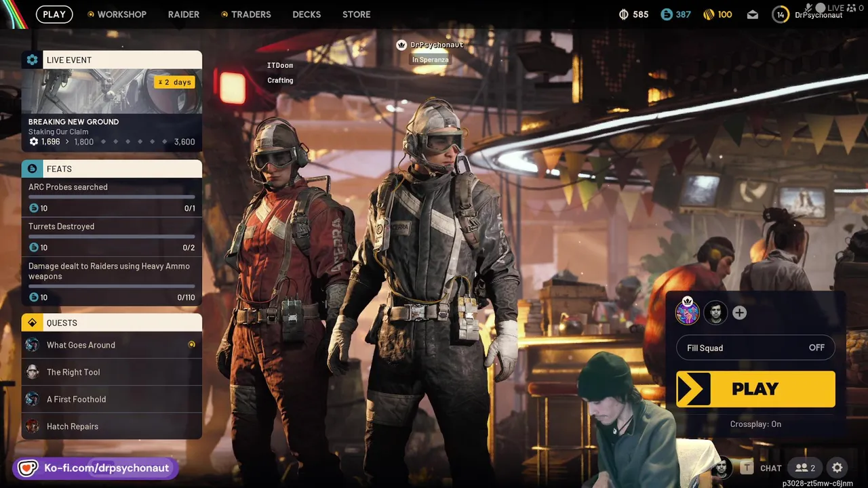Click the Hatch Repairs quest giver portrait
Screen dimensions: 868x488
[33, 426]
